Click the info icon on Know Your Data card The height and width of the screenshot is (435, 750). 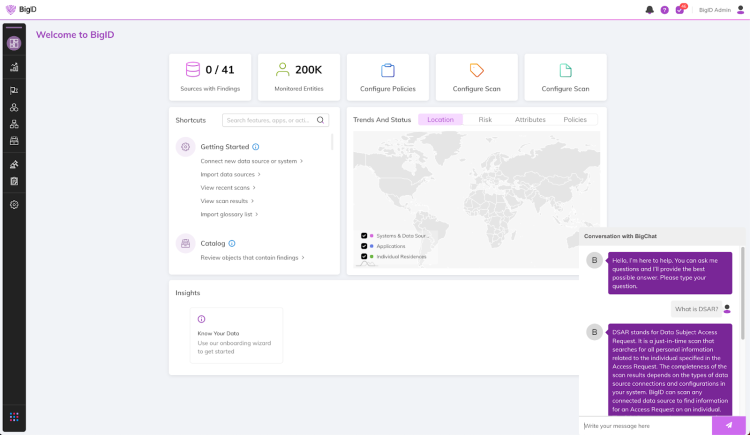pos(201,319)
